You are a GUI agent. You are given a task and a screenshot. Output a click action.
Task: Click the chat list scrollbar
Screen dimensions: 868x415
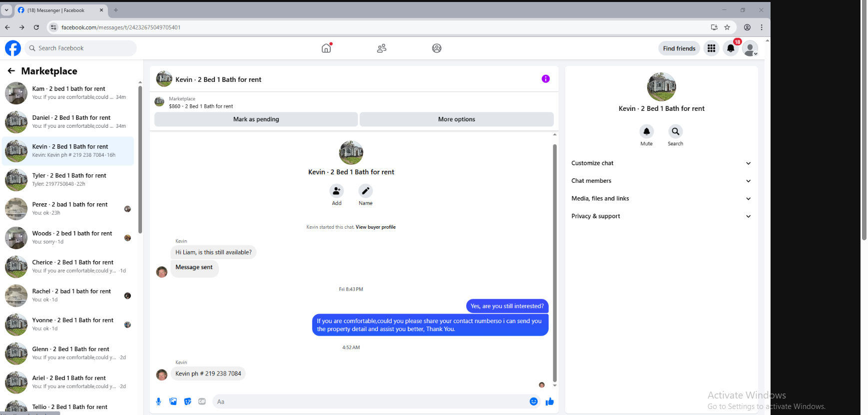pyautogui.click(x=140, y=160)
